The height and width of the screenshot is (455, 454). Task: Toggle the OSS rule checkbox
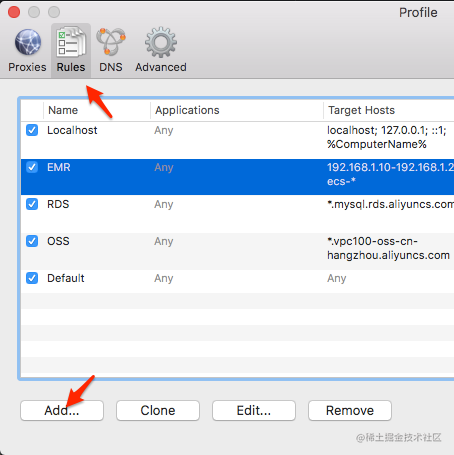(32, 241)
